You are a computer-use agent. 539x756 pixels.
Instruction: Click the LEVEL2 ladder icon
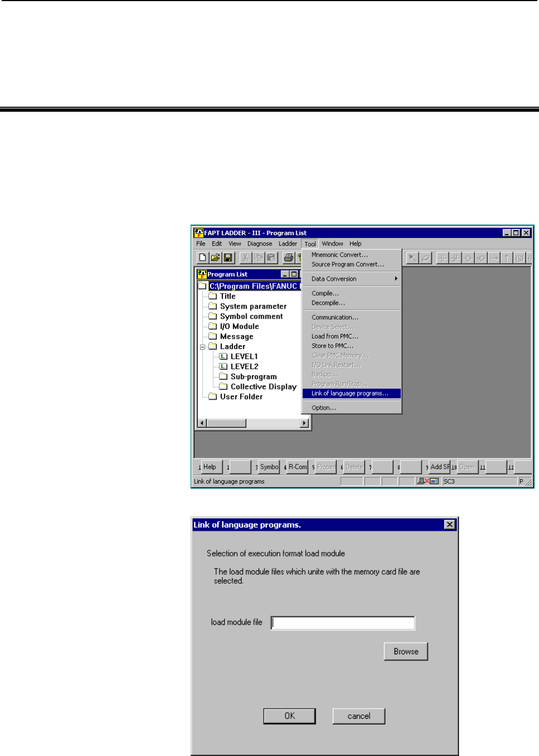click(x=223, y=366)
